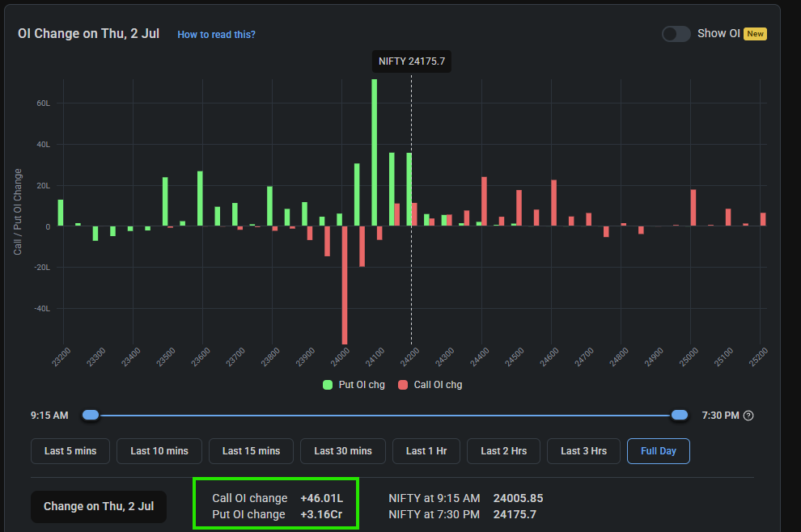Click the red call bar at 24600
The height and width of the screenshot is (532, 801).
pyautogui.click(x=553, y=203)
